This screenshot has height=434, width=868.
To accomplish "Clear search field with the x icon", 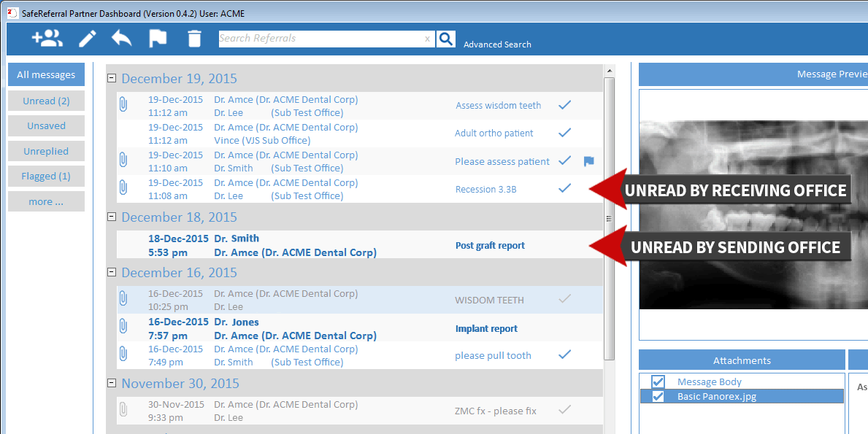I will tap(428, 39).
